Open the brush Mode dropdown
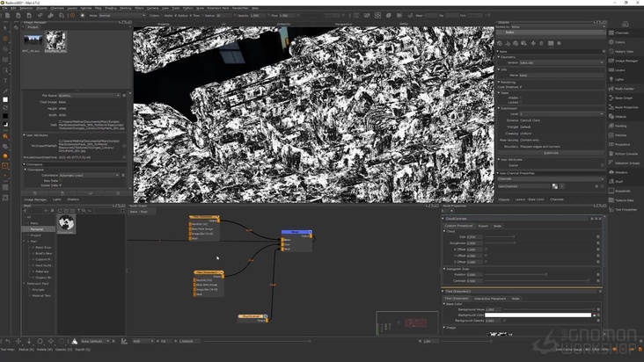 click(x=121, y=16)
